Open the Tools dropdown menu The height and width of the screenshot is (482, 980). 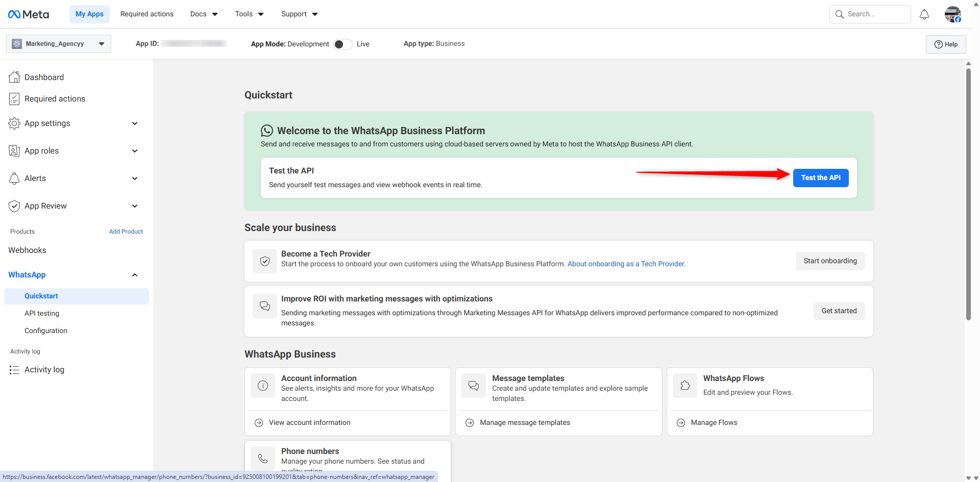point(249,14)
